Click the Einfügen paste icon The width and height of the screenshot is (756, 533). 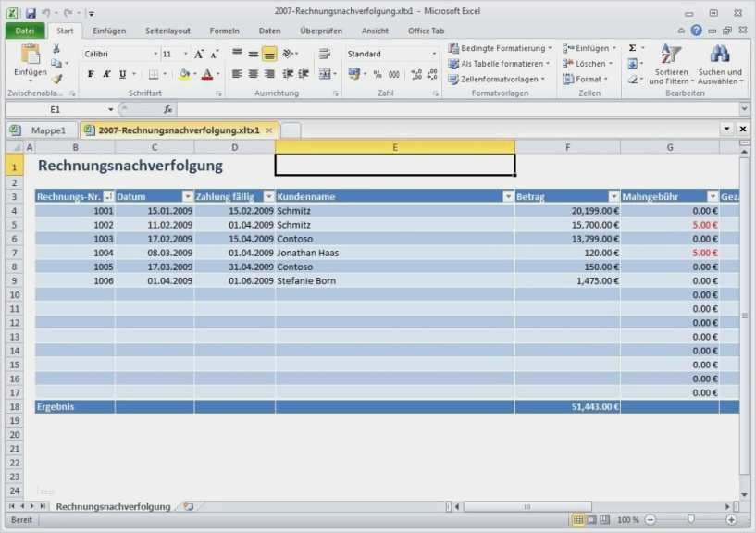click(30, 55)
